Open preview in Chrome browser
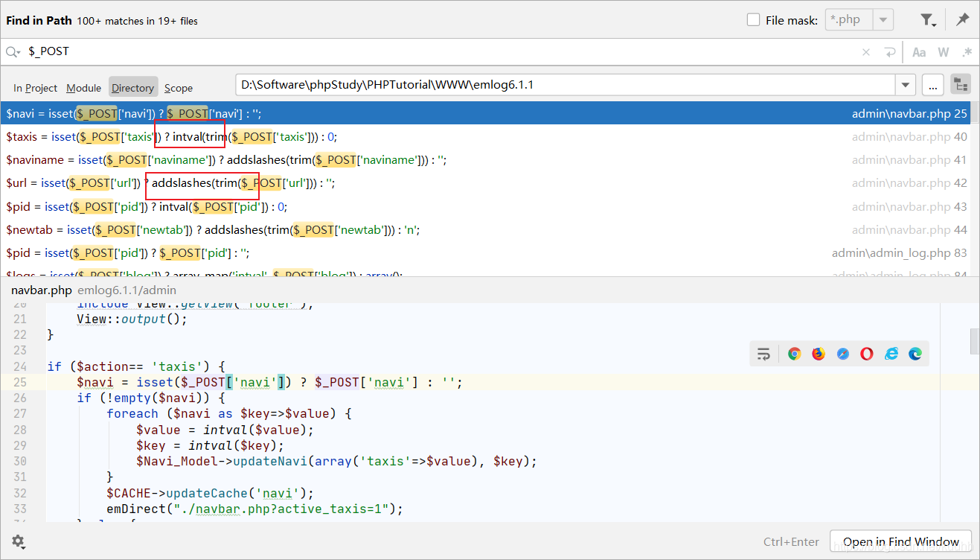This screenshot has width=980, height=560. [x=794, y=354]
